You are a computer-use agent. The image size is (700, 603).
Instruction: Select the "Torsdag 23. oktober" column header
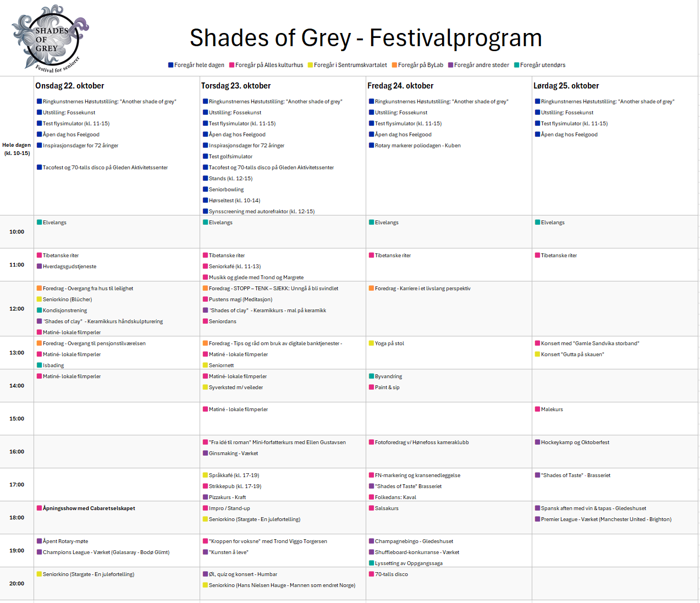tap(236, 86)
